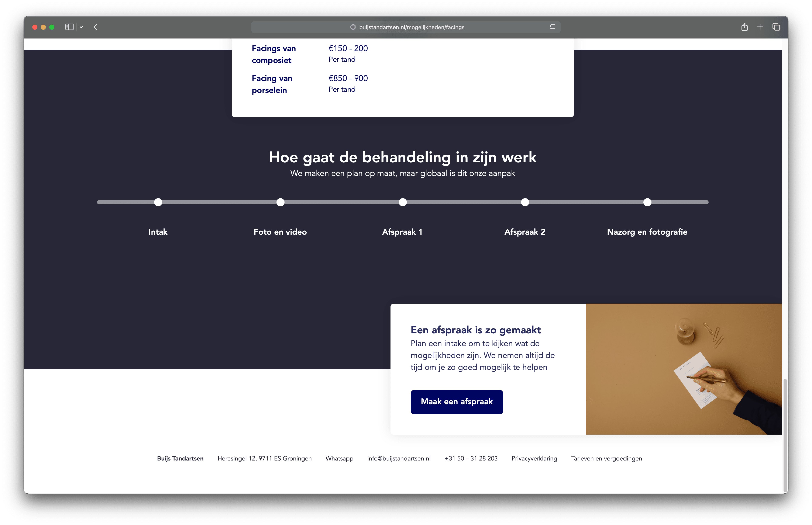
Task: Go back with the browser arrow
Action: point(96,27)
